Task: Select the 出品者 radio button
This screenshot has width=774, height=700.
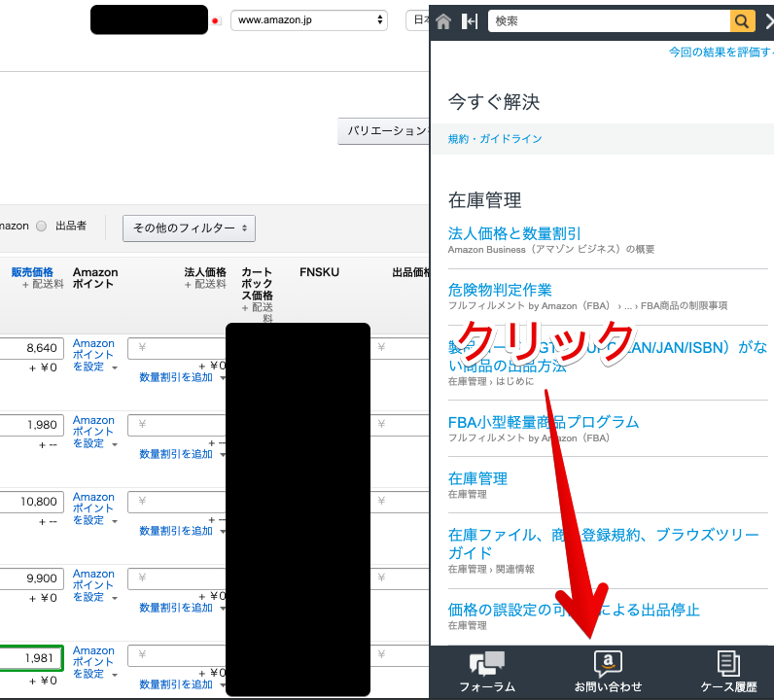Action: [x=42, y=227]
